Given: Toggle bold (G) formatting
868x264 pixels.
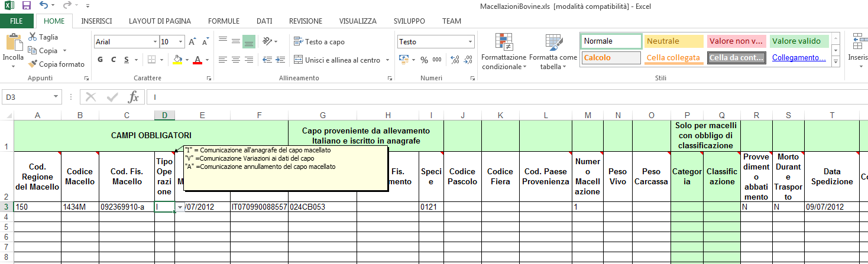Looking at the screenshot, I should 100,60.
